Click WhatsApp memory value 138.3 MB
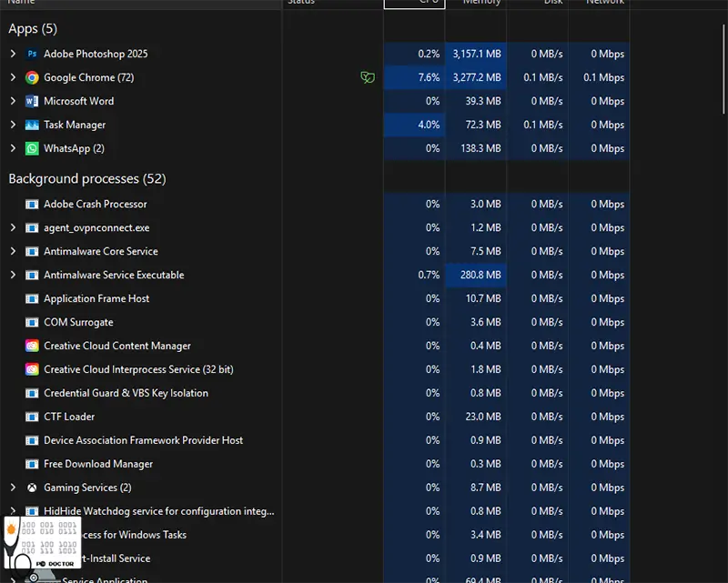 480,148
